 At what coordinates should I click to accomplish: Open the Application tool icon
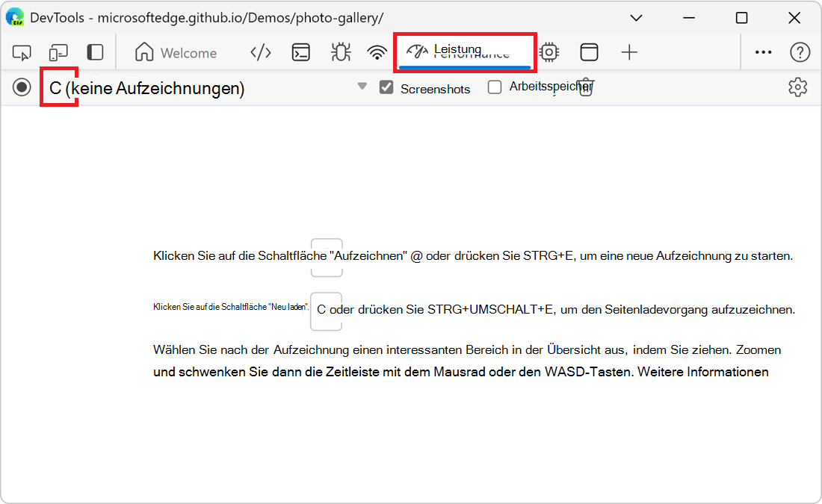coord(590,52)
